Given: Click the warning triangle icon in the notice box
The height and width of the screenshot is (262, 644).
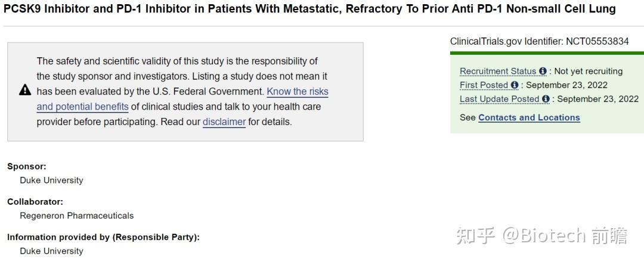Looking at the screenshot, I should click(x=25, y=91).
